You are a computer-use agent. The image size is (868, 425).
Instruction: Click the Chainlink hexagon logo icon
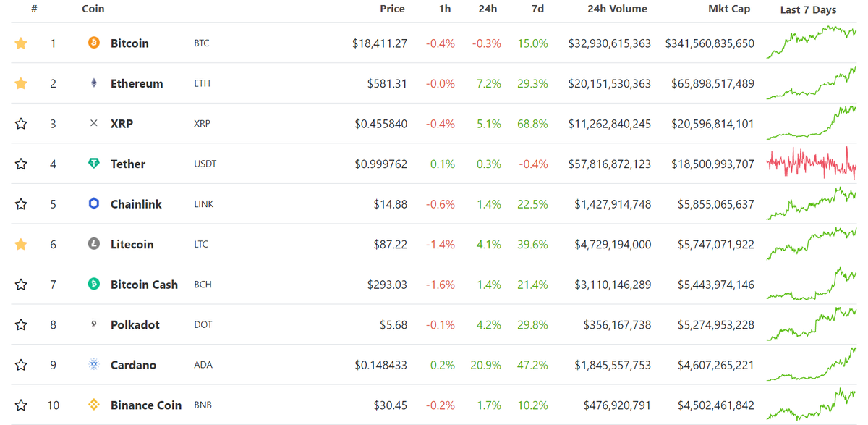pyautogui.click(x=94, y=204)
